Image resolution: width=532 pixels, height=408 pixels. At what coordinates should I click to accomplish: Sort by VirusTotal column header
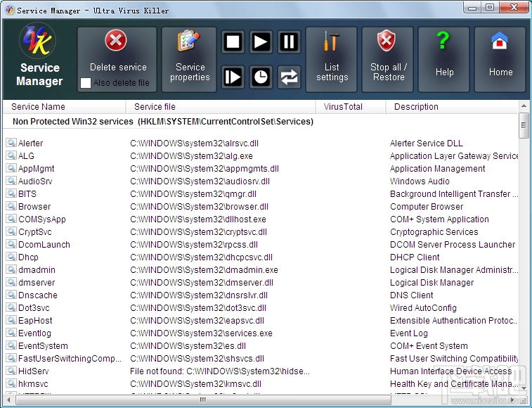point(351,107)
